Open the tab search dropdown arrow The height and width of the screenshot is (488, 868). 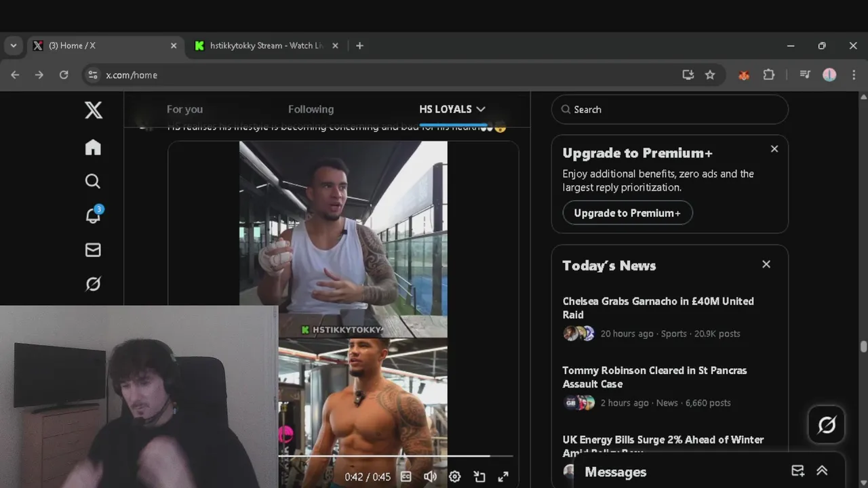pyautogui.click(x=14, y=45)
